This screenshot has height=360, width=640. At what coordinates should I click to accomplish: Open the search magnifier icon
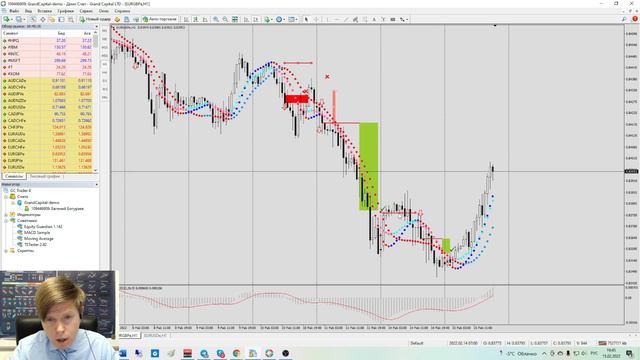(x=624, y=19)
